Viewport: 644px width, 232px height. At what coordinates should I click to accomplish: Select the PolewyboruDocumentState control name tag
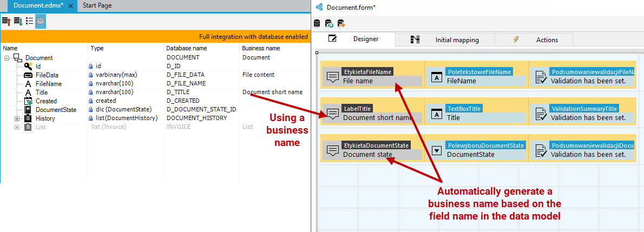point(486,145)
